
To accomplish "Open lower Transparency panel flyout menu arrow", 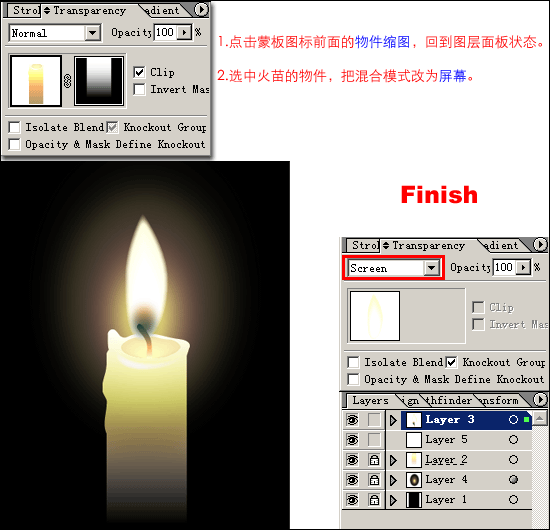I will coord(540,244).
